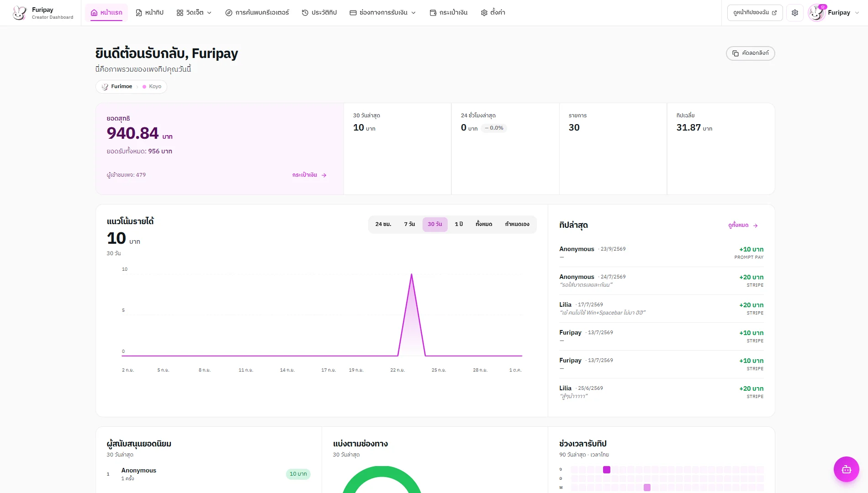The image size is (868, 493).
Task: Click ดูหน้าทิปของฉัน button
Action: (x=755, y=13)
